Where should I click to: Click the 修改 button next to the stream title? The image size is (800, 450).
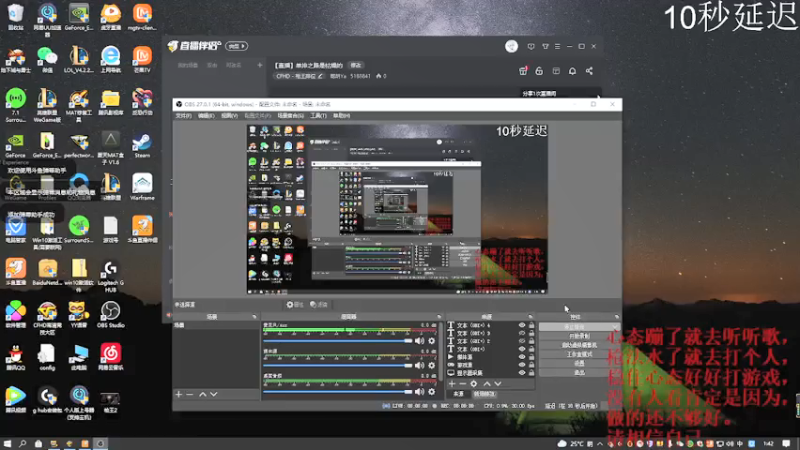(x=356, y=65)
